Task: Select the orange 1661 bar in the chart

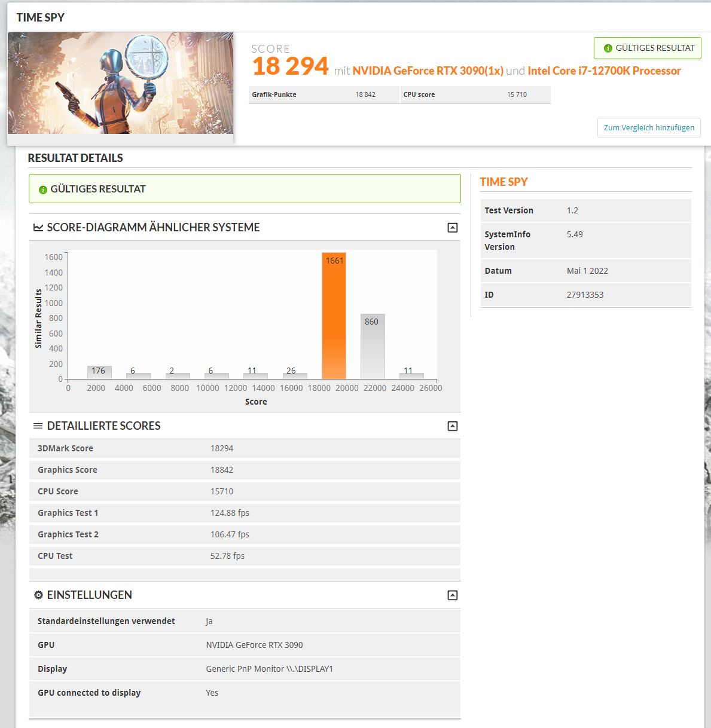Action: point(334,316)
